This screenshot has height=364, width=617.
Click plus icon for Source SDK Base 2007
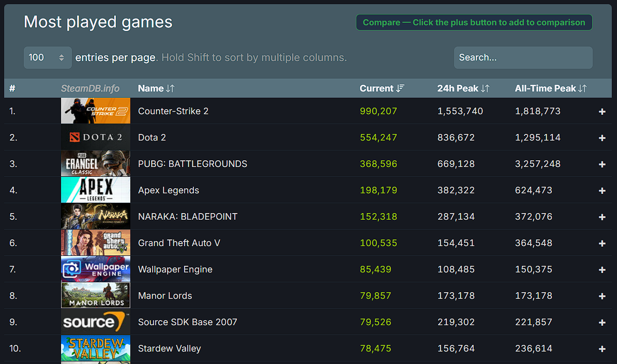coord(601,322)
